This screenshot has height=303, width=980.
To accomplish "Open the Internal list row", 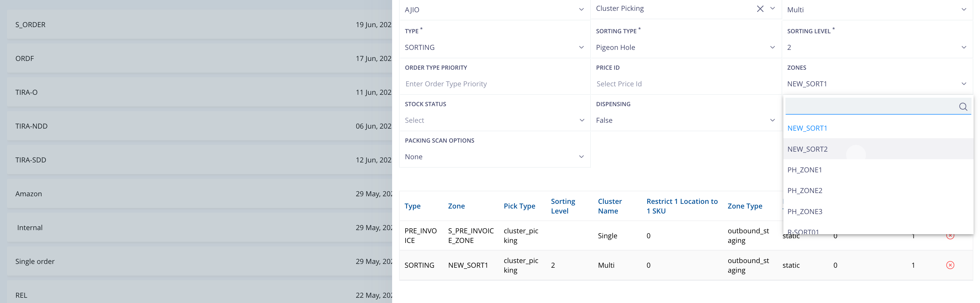I will tap(200, 228).
